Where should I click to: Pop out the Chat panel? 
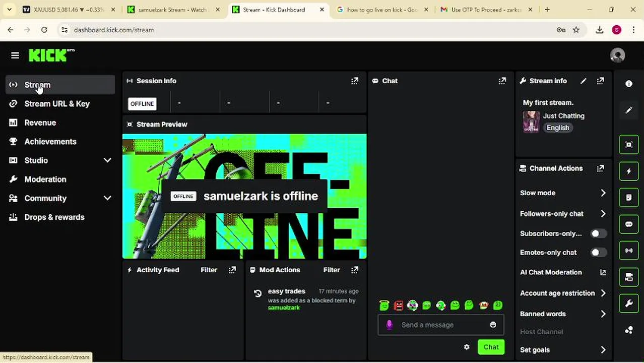click(x=502, y=81)
